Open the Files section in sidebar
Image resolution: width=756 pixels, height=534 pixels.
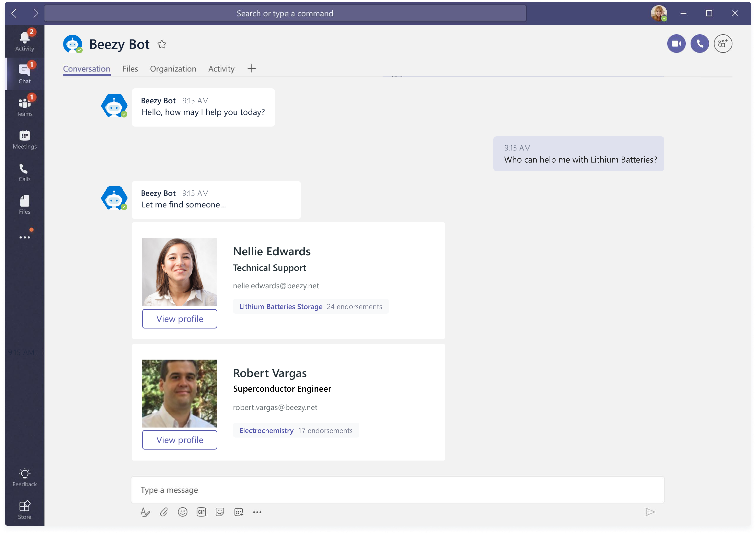pyautogui.click(x=25, y=204)
